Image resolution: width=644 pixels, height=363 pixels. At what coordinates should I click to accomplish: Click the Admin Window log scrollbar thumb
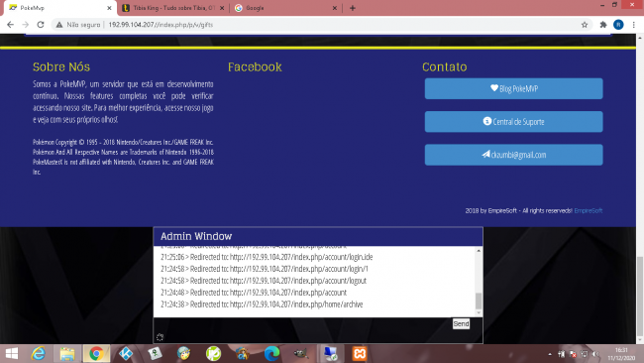[x=479, y=301]
